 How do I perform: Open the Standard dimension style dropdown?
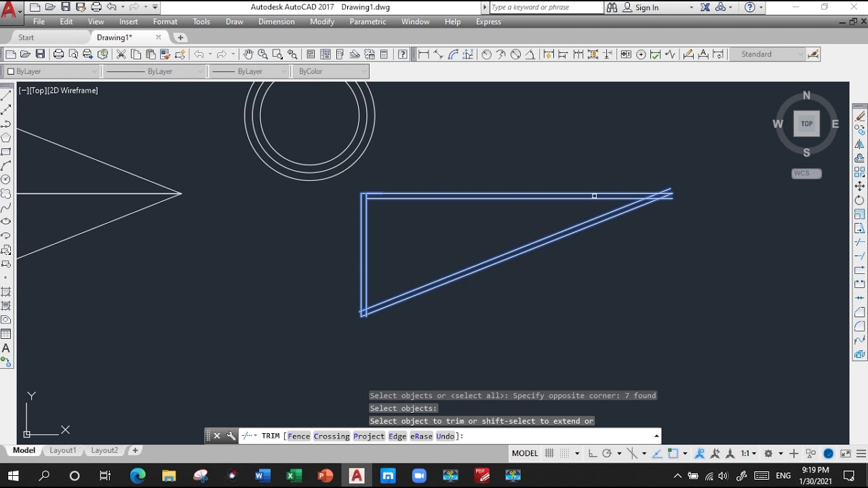pyautogui.click(x=766, y=54)
